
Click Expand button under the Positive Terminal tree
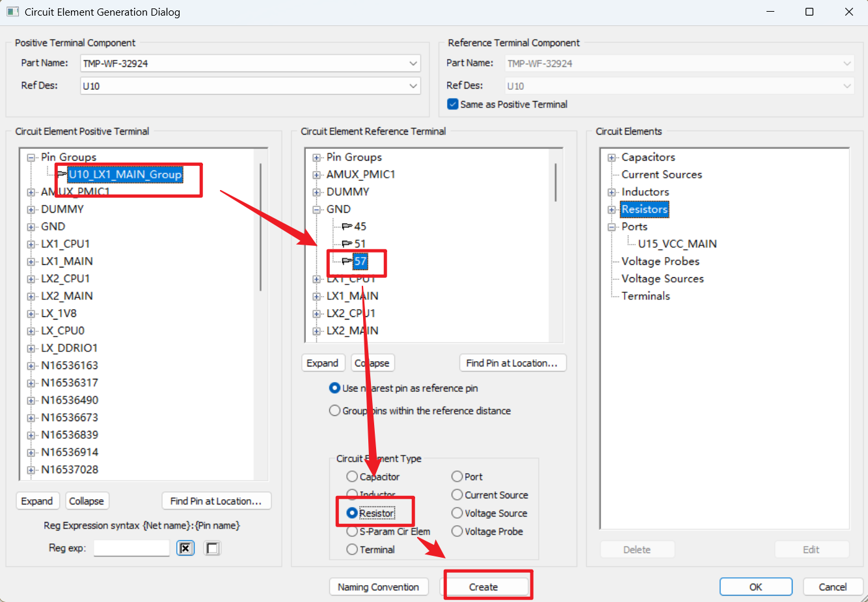37,501
